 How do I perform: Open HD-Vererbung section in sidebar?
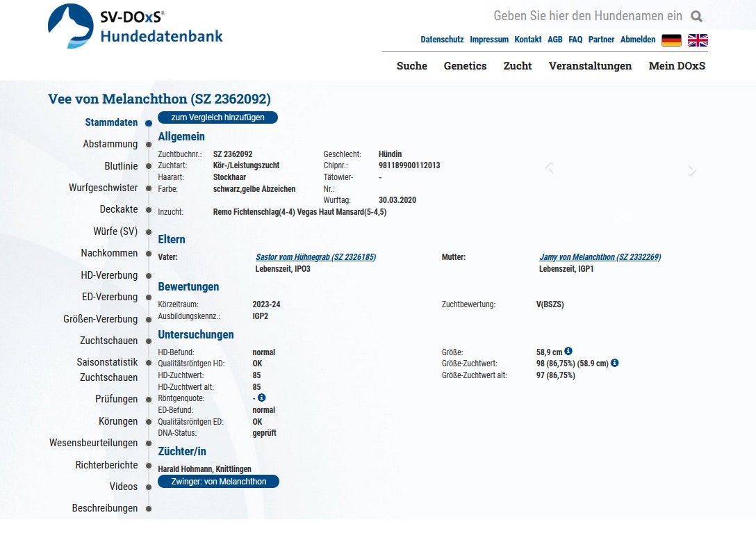109,275
